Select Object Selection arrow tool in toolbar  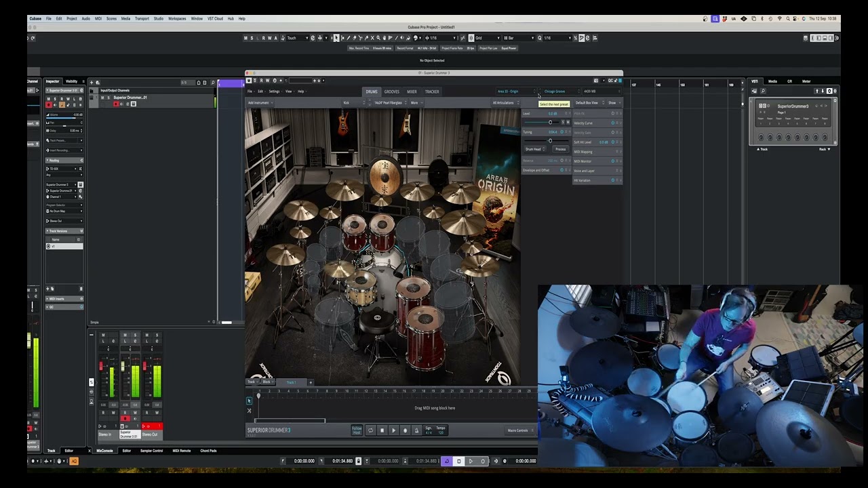click(336, 38)
